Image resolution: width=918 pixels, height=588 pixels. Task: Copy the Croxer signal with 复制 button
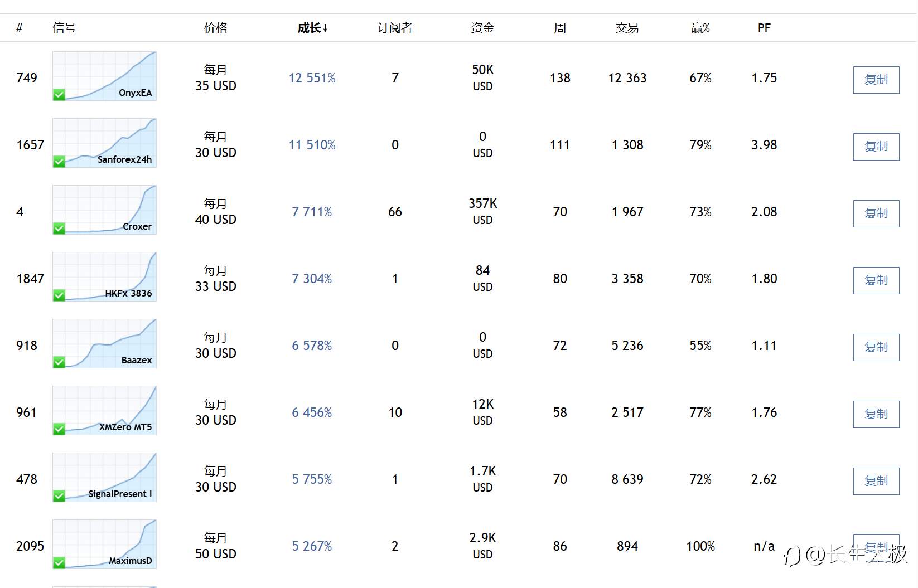876,213
